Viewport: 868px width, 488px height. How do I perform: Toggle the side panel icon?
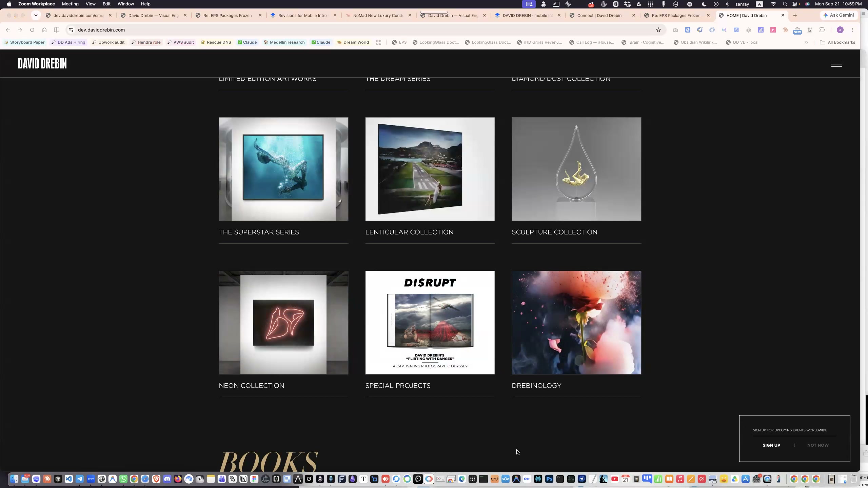57,30
